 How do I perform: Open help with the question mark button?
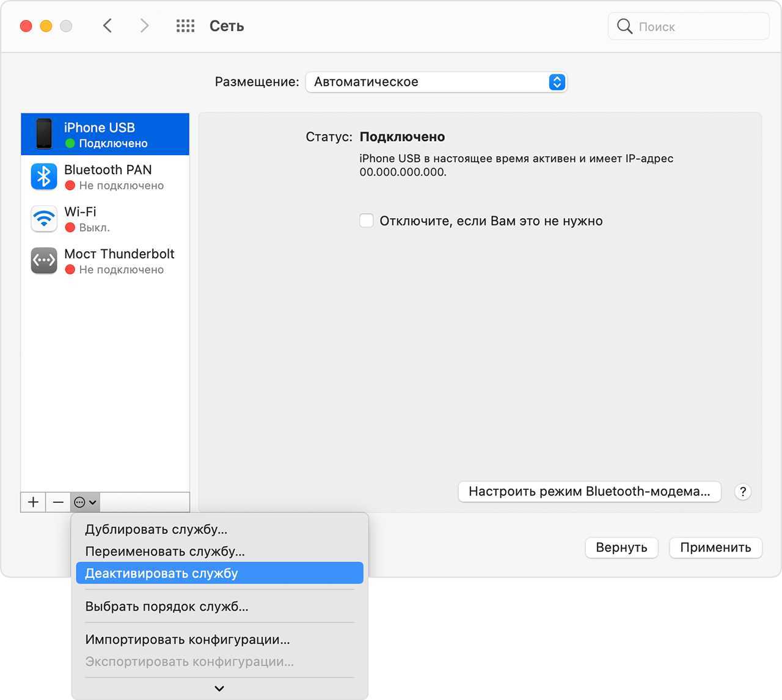(x=743, y=492)
